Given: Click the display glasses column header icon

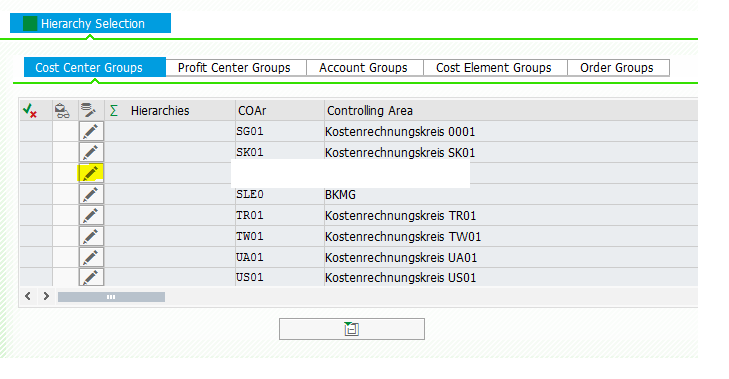Looking at the screenshot, I should pyautogui.click(x=62, y=111).
